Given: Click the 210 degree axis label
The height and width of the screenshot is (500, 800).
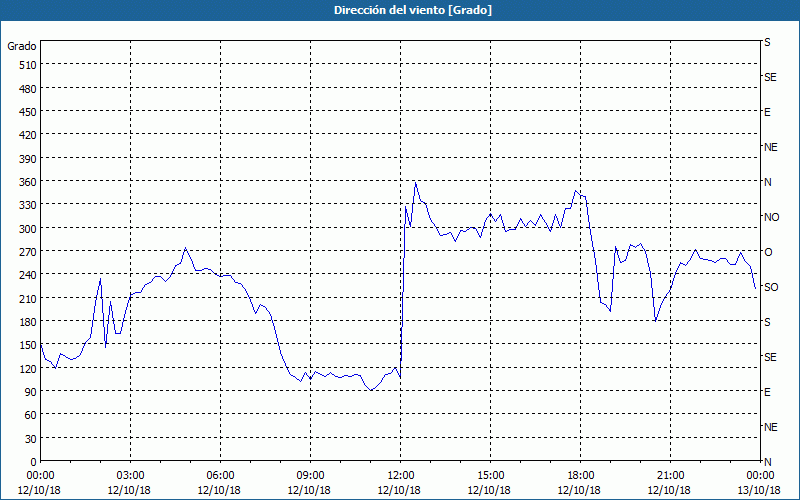Looking at the screenshot, I should click(x=29, y=298).
